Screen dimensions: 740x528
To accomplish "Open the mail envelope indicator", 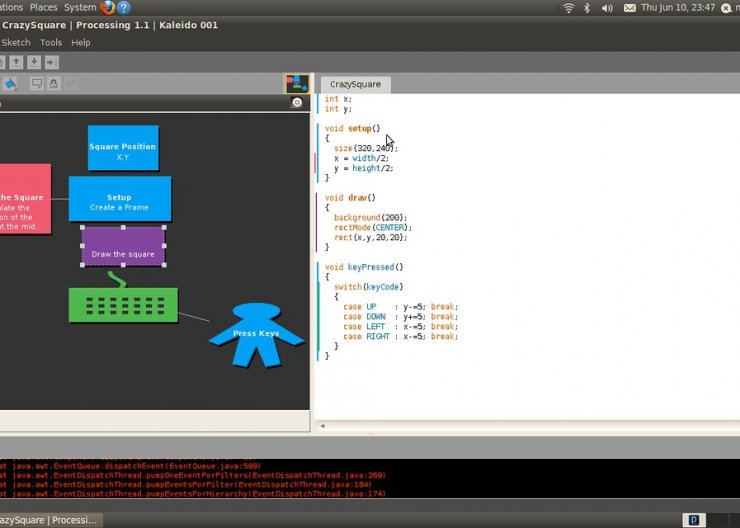I will [x=630, y=8].
